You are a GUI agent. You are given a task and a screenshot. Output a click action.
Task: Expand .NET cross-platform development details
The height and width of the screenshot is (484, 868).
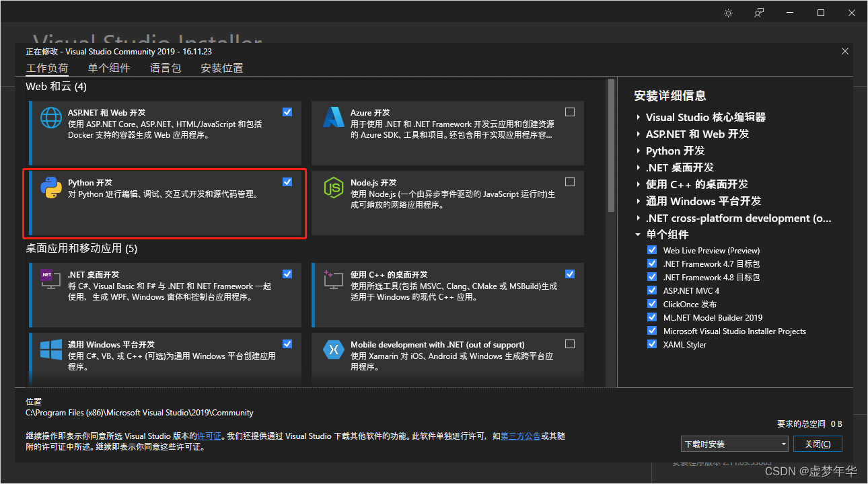click(x=638, y=218)
